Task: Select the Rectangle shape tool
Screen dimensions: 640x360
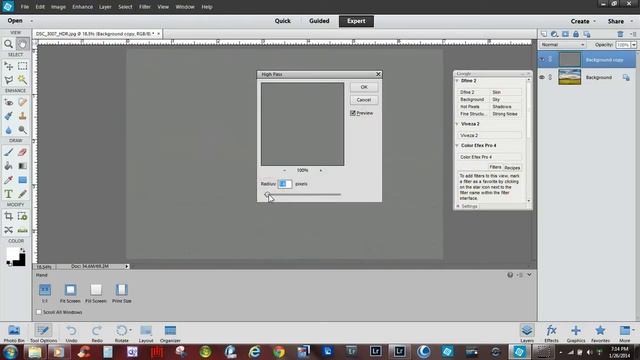Action: click(x=22, y=180)
